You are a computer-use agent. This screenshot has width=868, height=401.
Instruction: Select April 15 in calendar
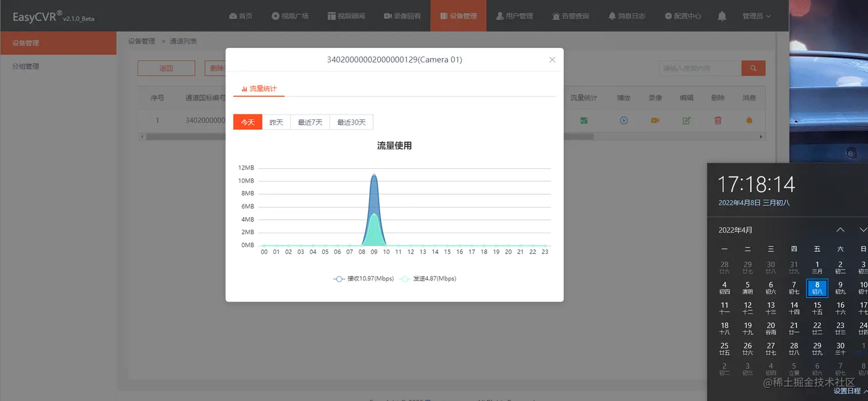click(x=817, y=308)
